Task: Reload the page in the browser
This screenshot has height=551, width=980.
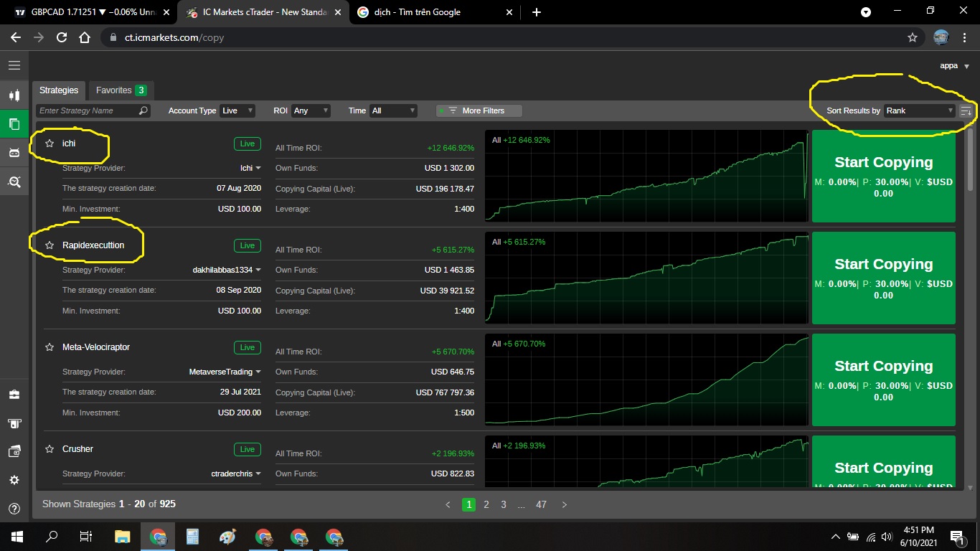Action: [x=62, y=37]
